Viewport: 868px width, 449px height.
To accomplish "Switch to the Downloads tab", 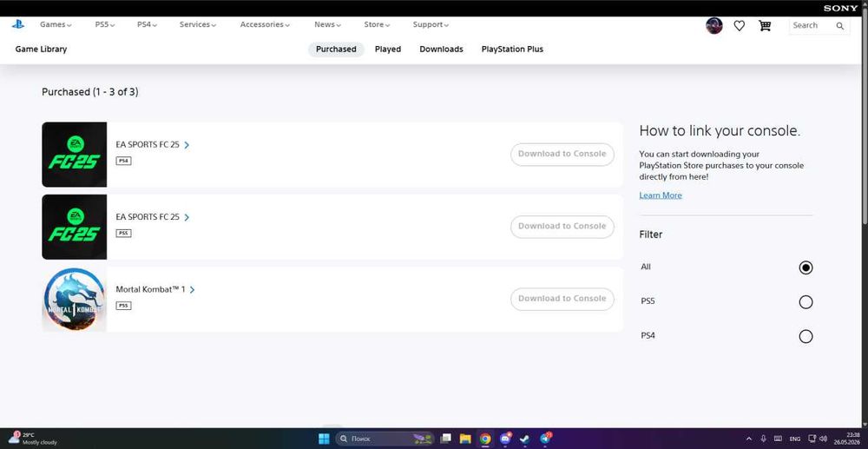I will [441, 50].
